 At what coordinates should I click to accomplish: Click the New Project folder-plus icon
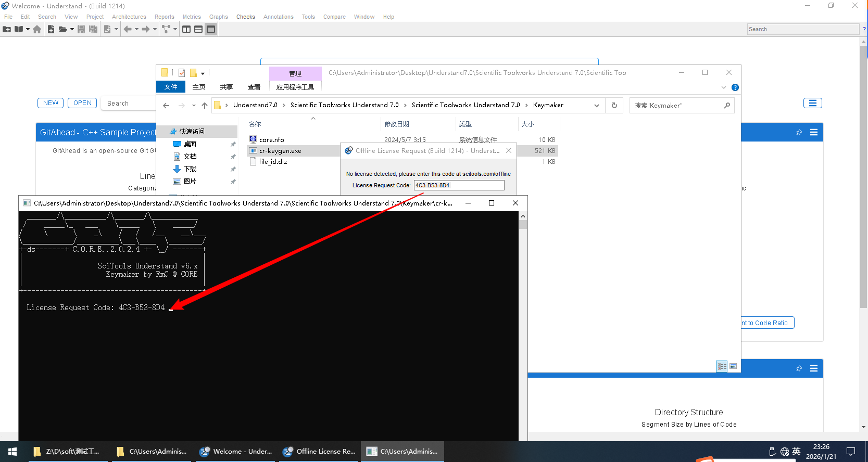(7, 30)
